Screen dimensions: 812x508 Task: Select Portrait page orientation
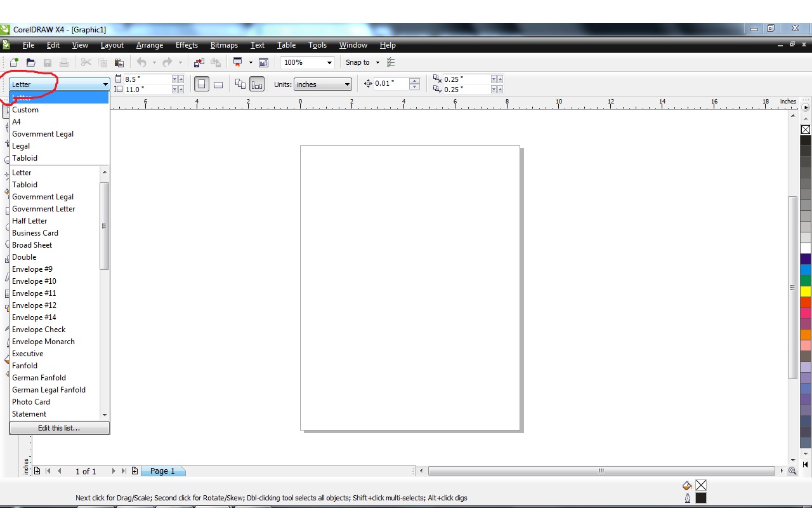202,84
